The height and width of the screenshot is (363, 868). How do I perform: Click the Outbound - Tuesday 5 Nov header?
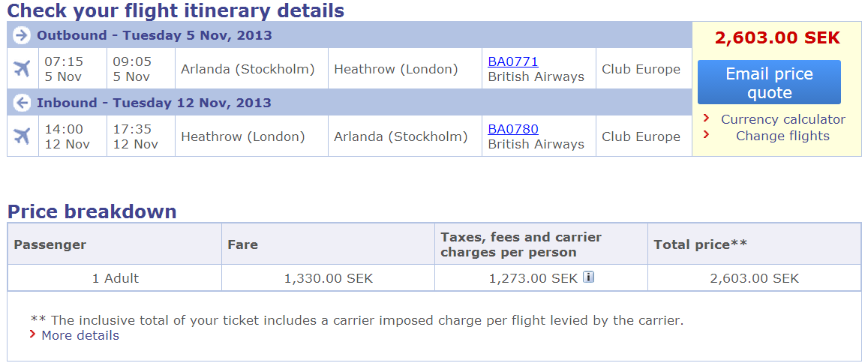[155, 35]
